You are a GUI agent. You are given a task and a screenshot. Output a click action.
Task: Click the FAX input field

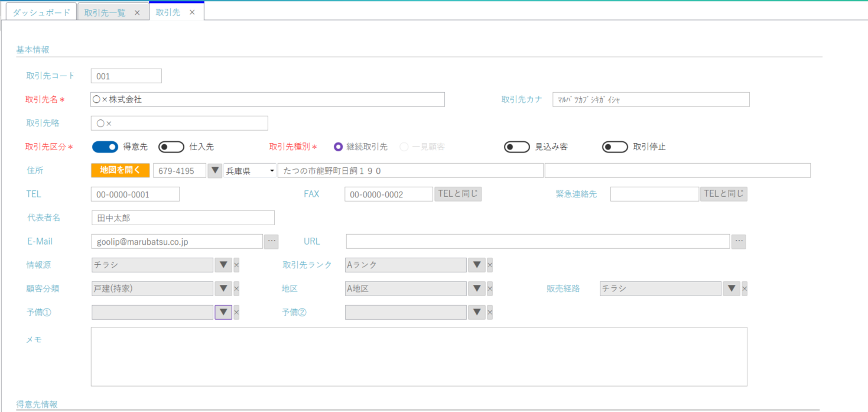point(389,194)
